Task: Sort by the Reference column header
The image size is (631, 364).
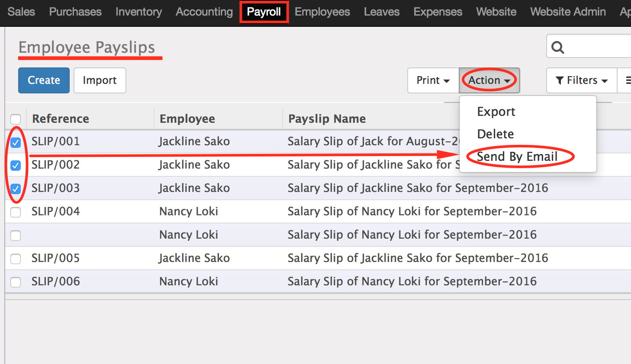Action: (x=61, y=119)
